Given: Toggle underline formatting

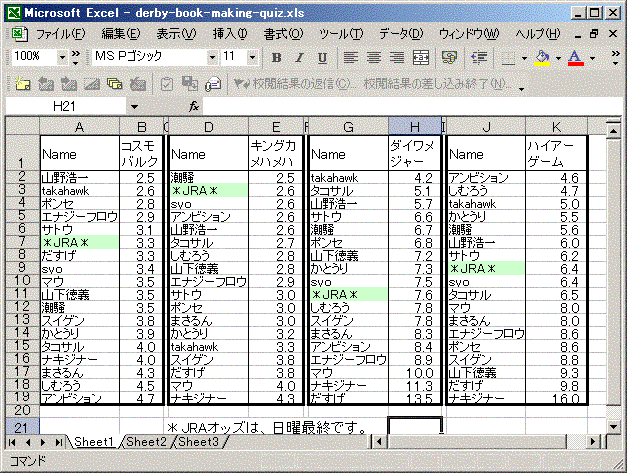Looking at the screenshot, I should pos(322,58).
